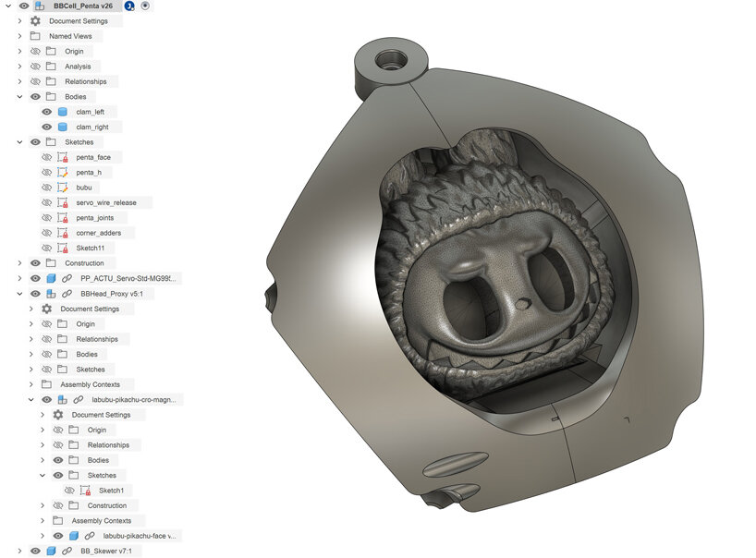Expand the BB_Skewer v7:1 component
The image size is (756, 558).
[19, 551]
